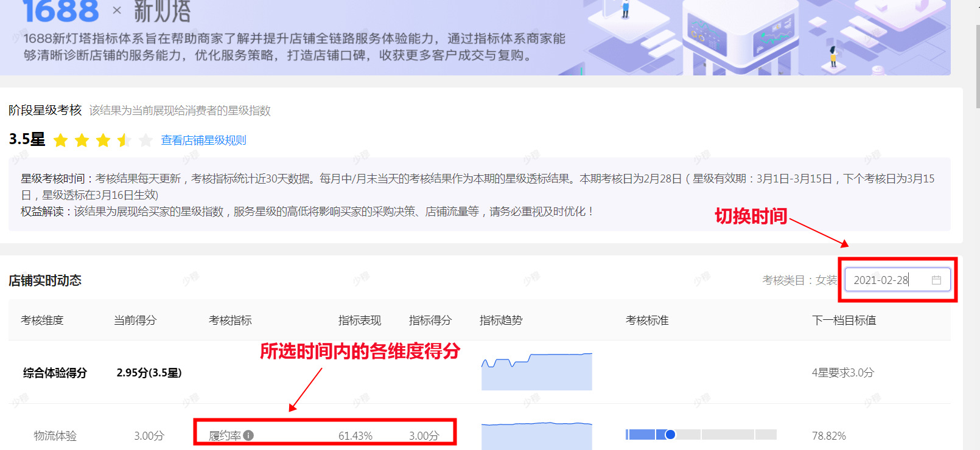The image size is (980, 450).
Task: Select the empty gray fifth star
Action: coord(145,141)
